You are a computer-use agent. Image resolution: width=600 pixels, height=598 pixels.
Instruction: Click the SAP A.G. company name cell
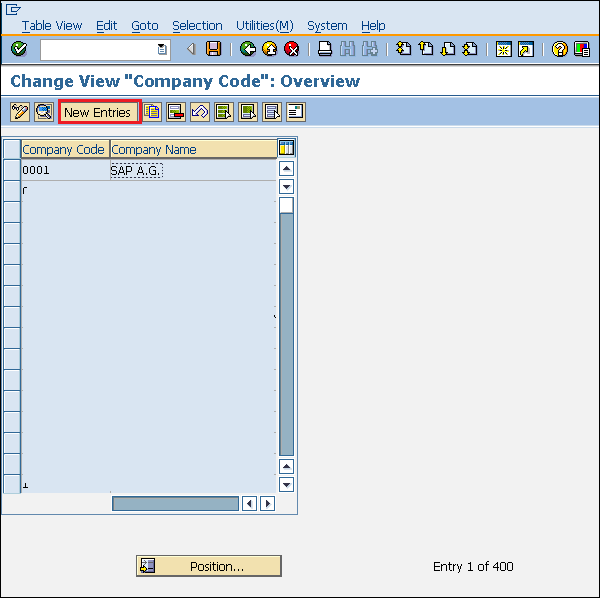(x=193, y=170)
